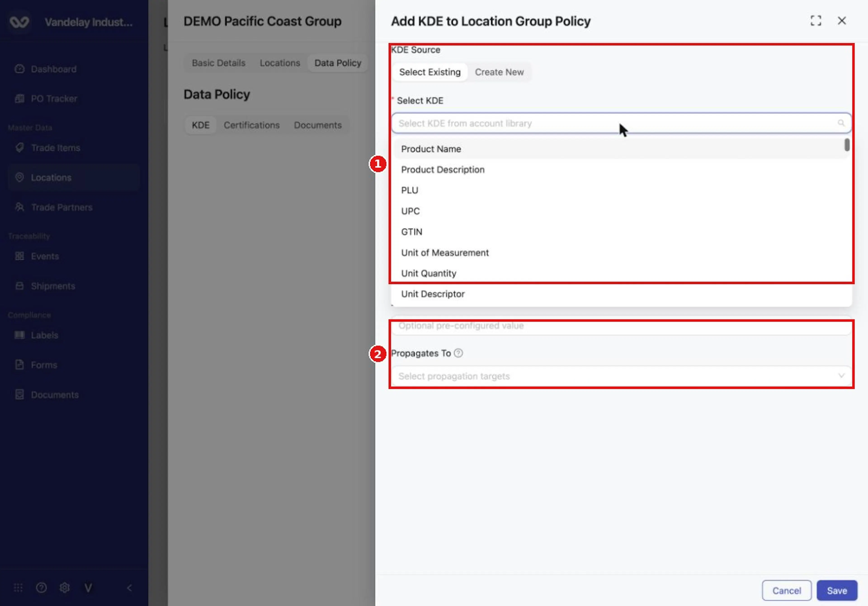Open Certifications sub-tab under Data Policy

click(x=251, y=125)
